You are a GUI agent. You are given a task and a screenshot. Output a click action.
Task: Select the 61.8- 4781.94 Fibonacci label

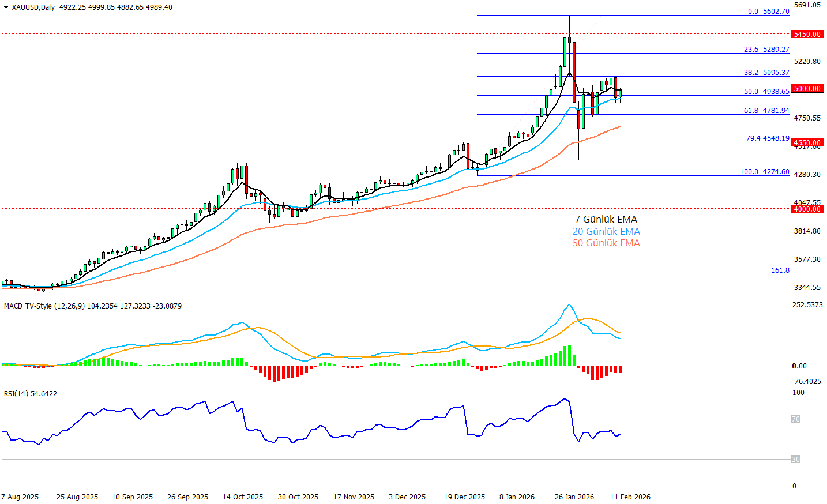click(766, 111)
